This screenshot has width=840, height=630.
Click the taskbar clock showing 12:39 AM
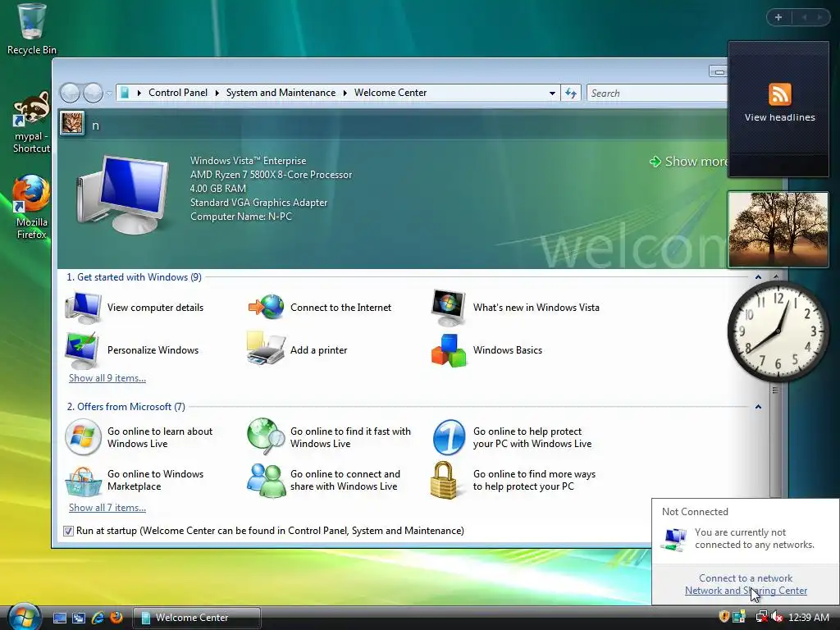tap(808, 618)
